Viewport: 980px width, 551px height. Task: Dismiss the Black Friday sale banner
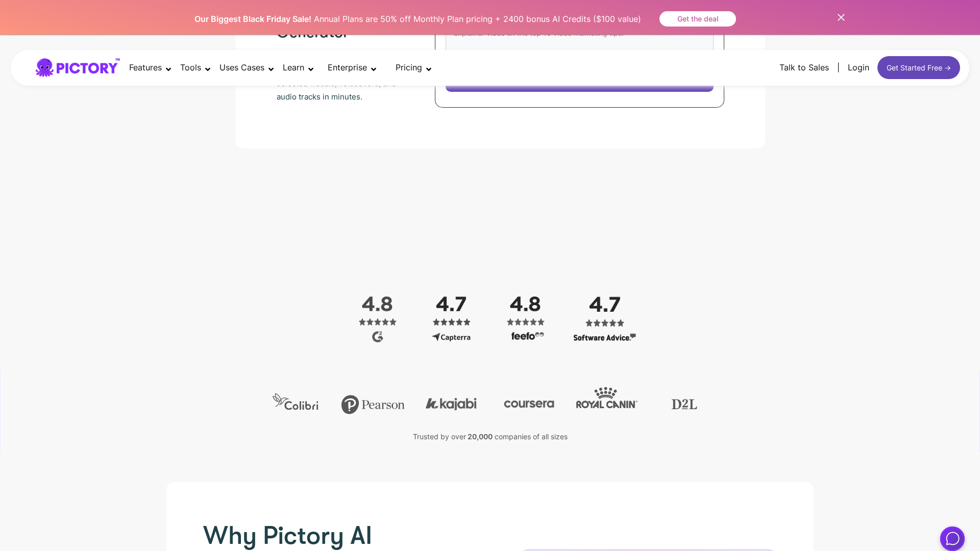click(x=841, y=17)
